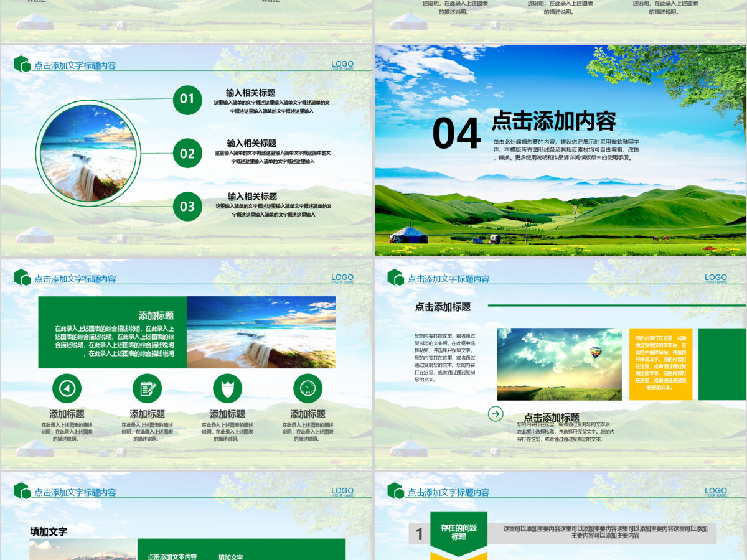Click the hexagon logo on the 01-02-03 slide
The height and width of the screenshot is (560, 747).
22,64
